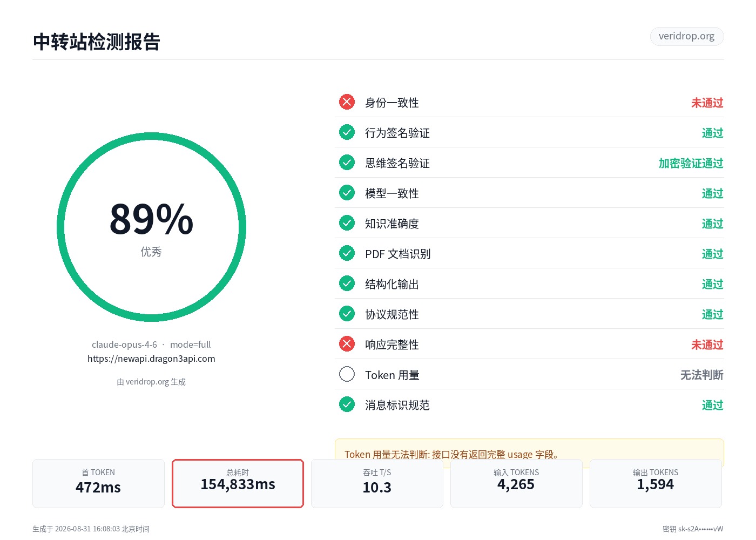Click the red failed icon beside 响应完整性
This screenshot has width=756, height=540.
click(x=347, y=344)
